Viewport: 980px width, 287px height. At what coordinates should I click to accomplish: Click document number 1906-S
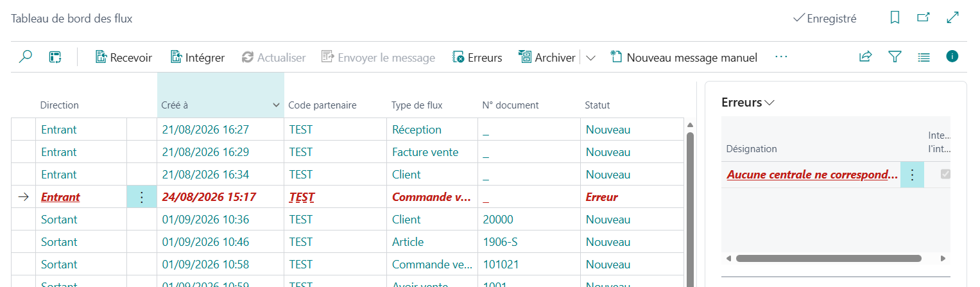click(x=501, y=242)
